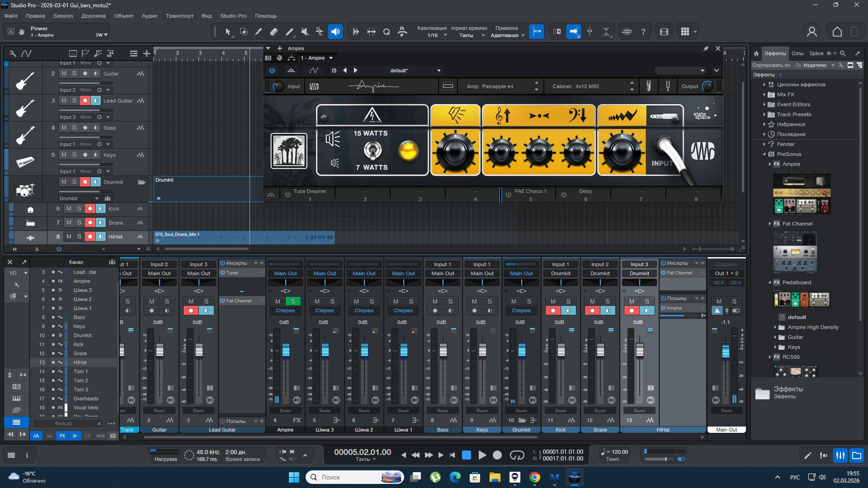Screen dimensions: 868x488
Task: Select the Eraser tool in toolbar
Action: coord(274,32)
